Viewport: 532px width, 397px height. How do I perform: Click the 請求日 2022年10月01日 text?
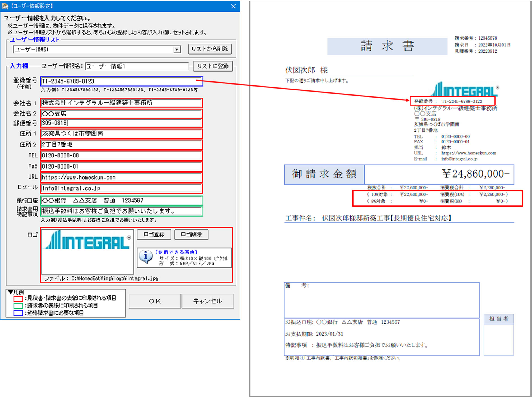pos(483,45)
